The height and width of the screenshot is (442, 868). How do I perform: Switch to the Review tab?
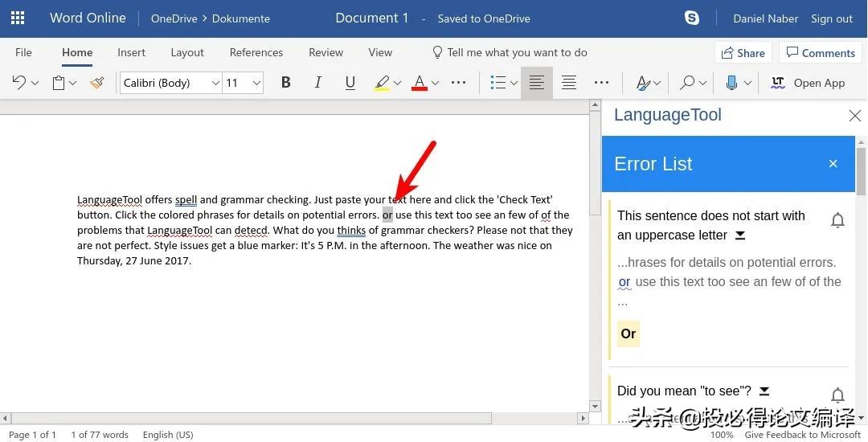coord(326,52)
